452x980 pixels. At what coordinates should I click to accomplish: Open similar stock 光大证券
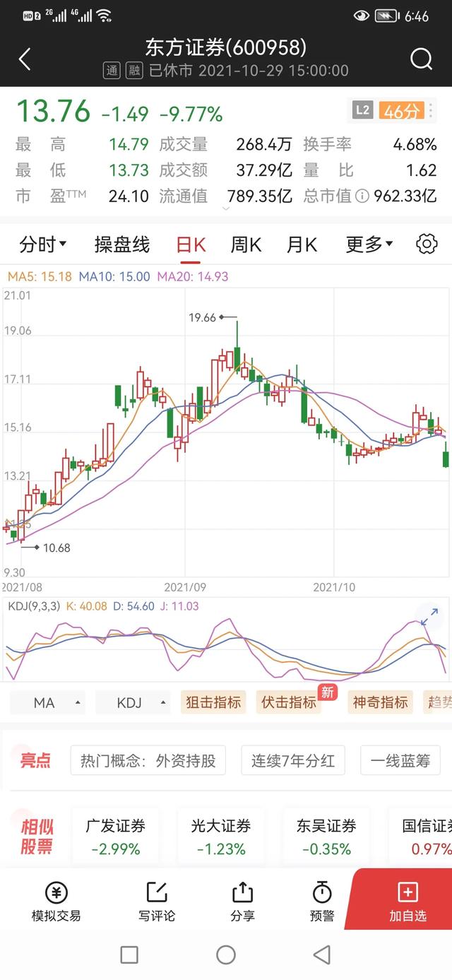[221, 837]
